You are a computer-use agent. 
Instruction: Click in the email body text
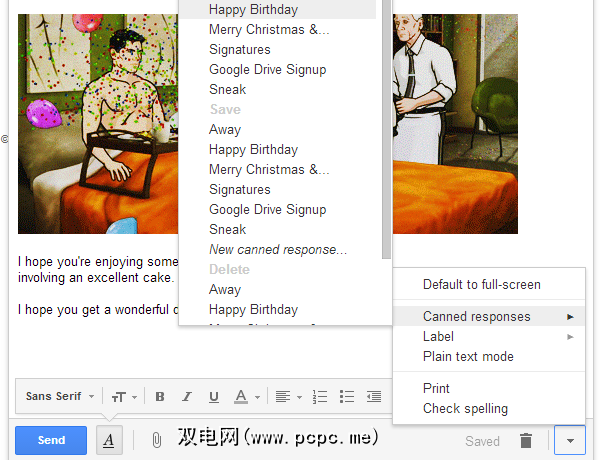[98, 285]
